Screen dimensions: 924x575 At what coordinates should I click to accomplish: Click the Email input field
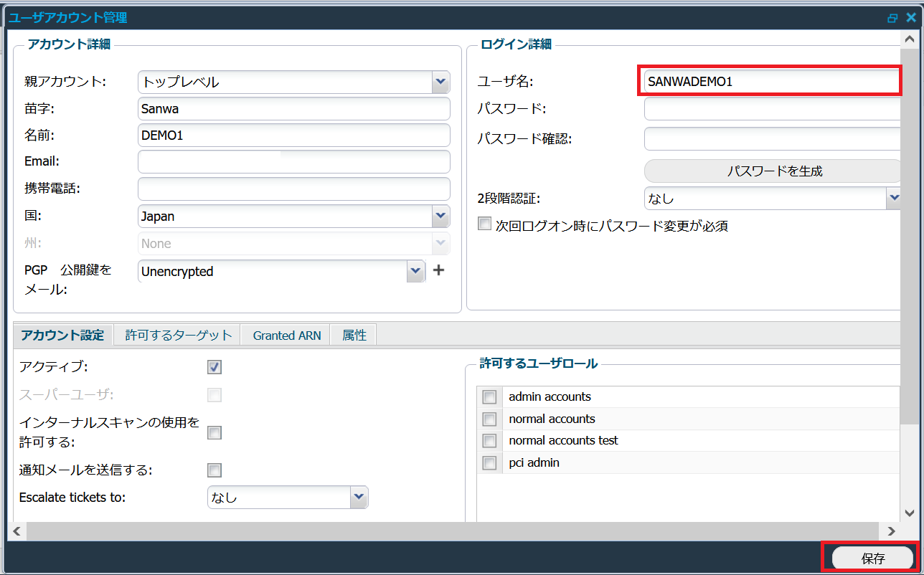point(294,161)
